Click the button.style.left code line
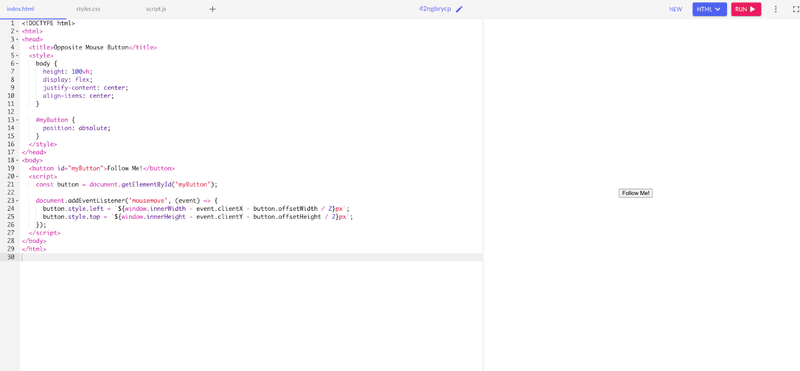 point(196,209)
